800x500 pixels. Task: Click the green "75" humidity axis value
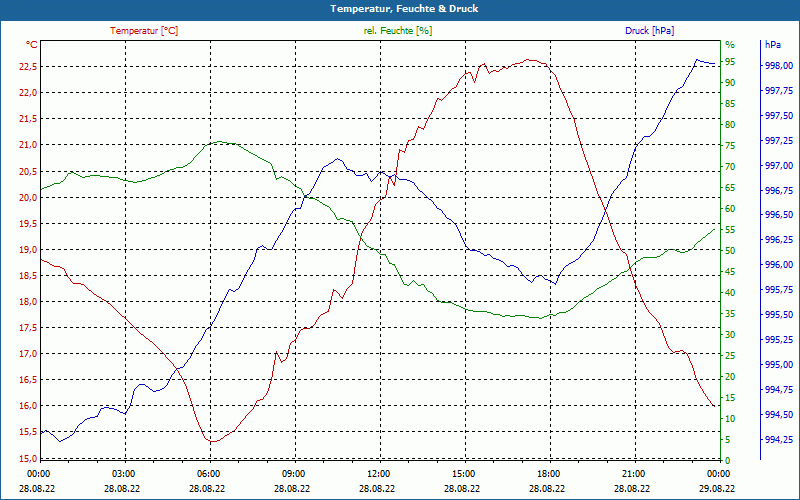tap(730, 146)
